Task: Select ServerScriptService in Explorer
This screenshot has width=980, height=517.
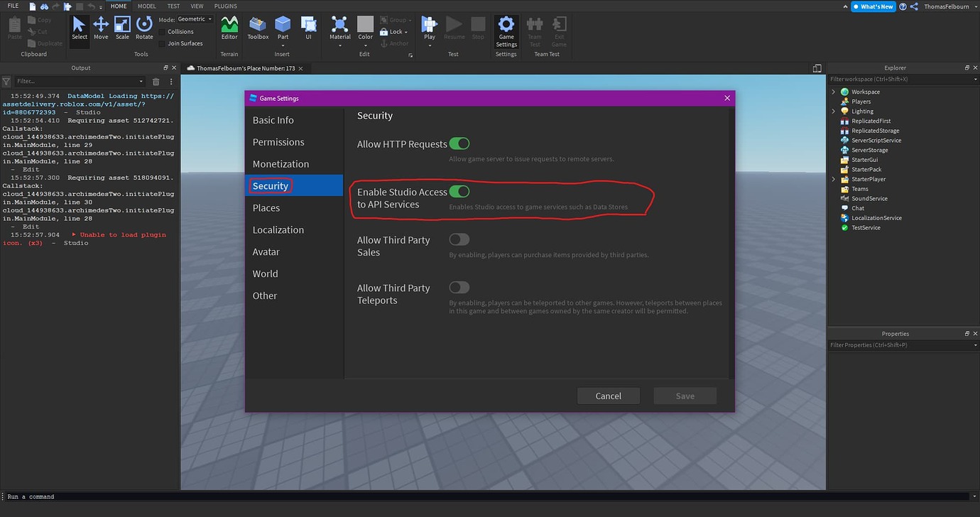Action: click(x=876, y=140)
